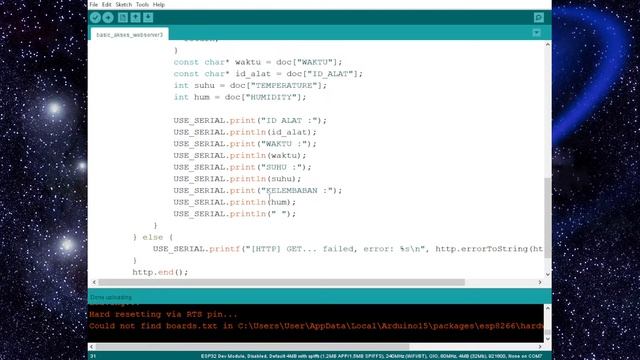Open the File menu

(x=94, y=4)
